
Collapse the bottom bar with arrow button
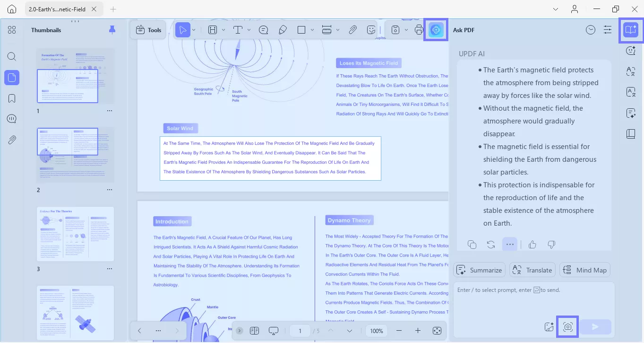pyautogui.click(x=240, y=331)
